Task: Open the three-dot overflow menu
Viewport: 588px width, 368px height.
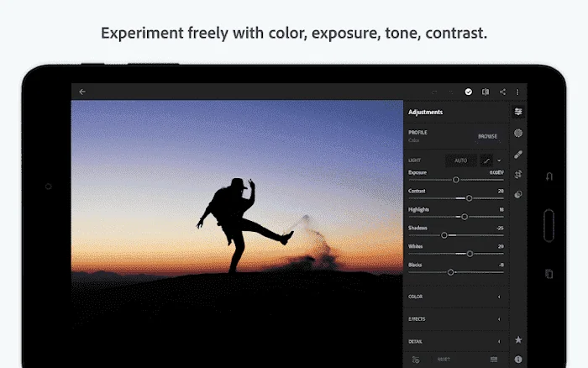Action: tap(517, 92)
